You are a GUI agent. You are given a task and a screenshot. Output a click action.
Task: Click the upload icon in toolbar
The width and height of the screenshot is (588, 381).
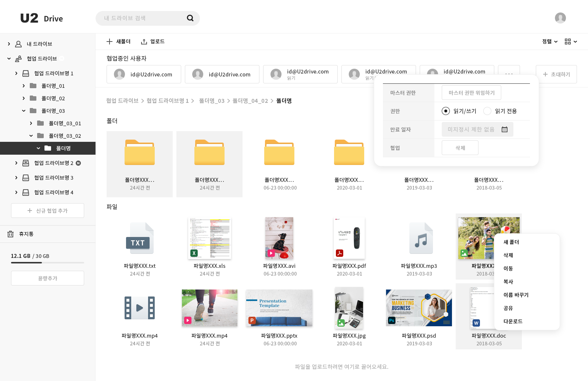[x=144, y=42]
